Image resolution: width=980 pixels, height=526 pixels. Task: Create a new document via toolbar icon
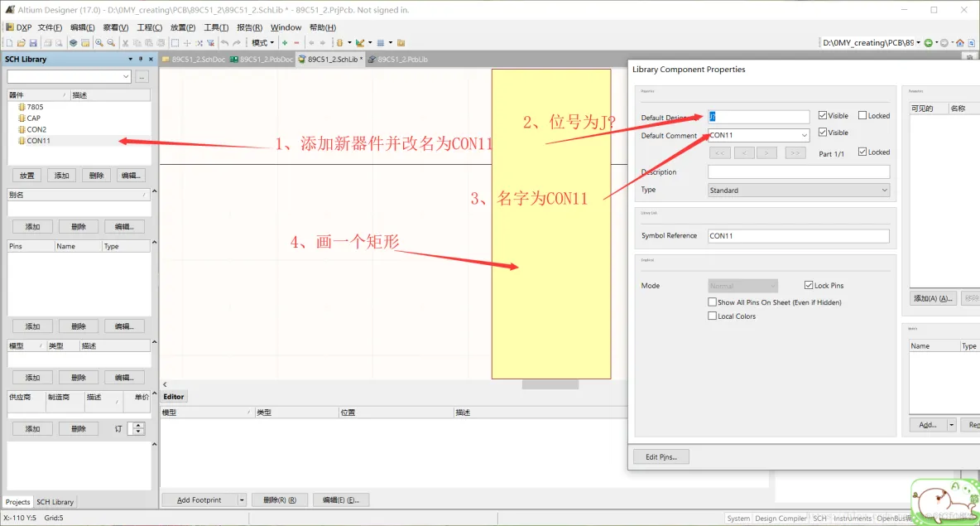[9, 43]
